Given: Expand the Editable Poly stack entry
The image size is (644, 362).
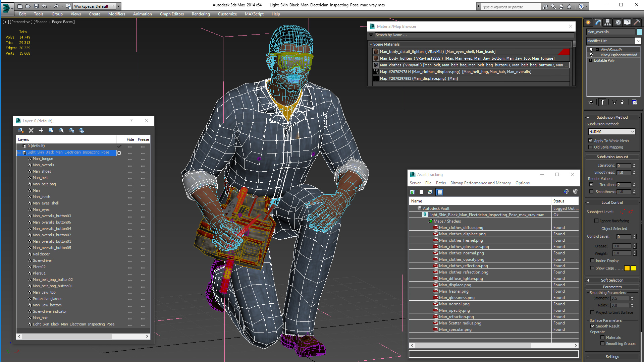Looking at the screenshot, I should pyautogui.click(x=591, y=60).
